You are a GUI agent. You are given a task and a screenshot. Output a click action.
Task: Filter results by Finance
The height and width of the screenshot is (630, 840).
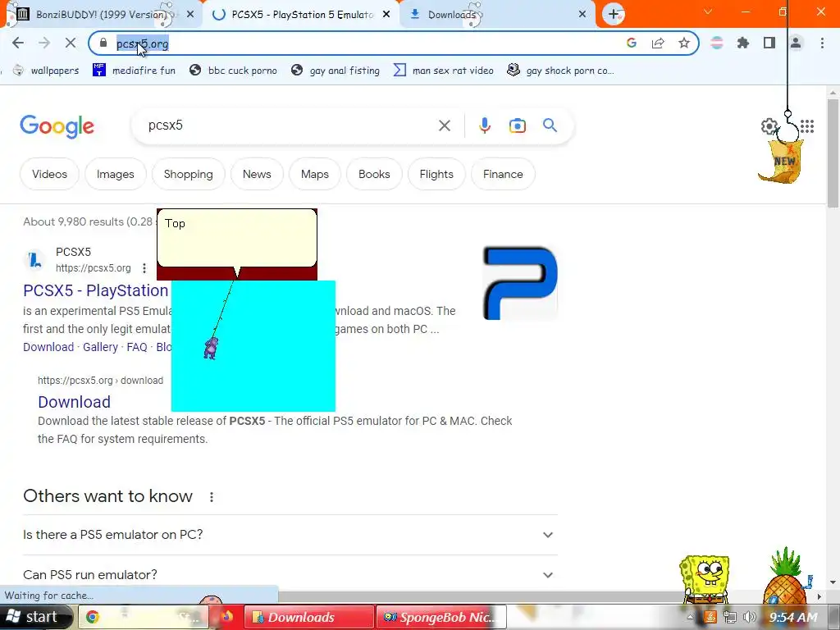point(503,174)
